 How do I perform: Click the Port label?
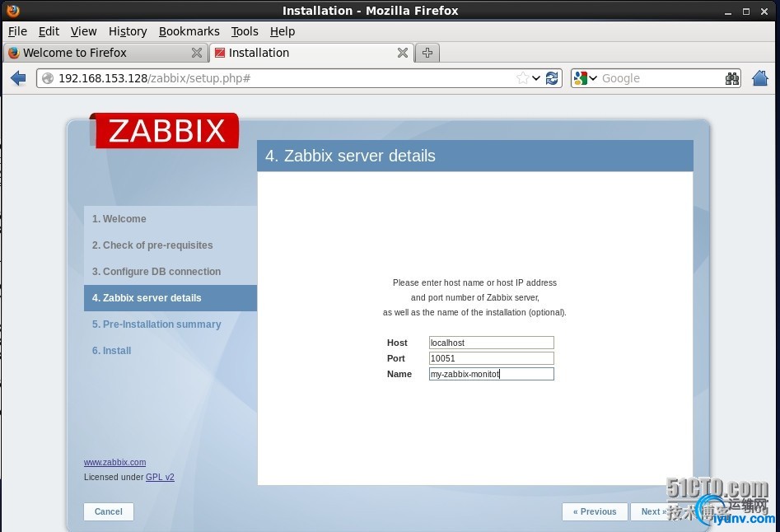pyautogui.click(x=396, y=358)
